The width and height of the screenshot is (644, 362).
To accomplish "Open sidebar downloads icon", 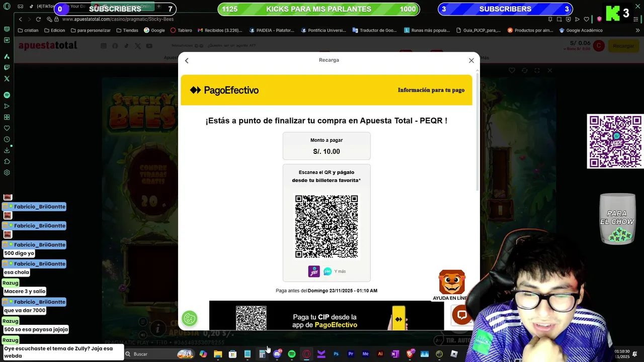I will 7,150.
